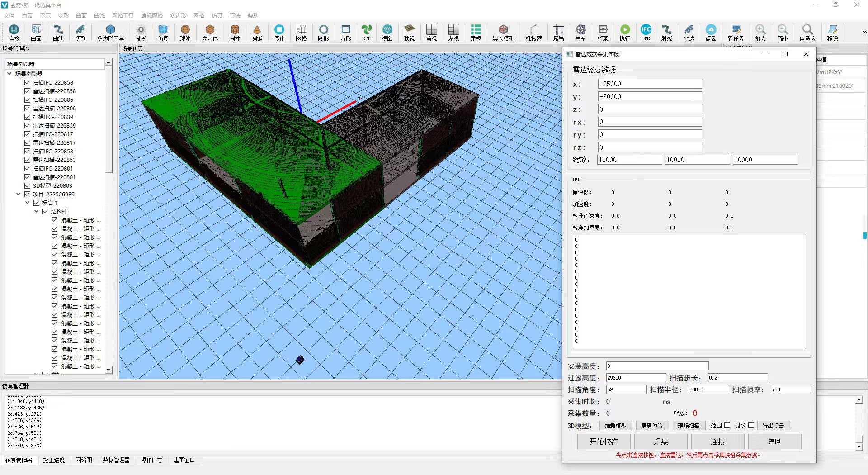The image size is (868, 475).
Task: Enable the 射线 checkbox
Action: [x=751, y=425]
